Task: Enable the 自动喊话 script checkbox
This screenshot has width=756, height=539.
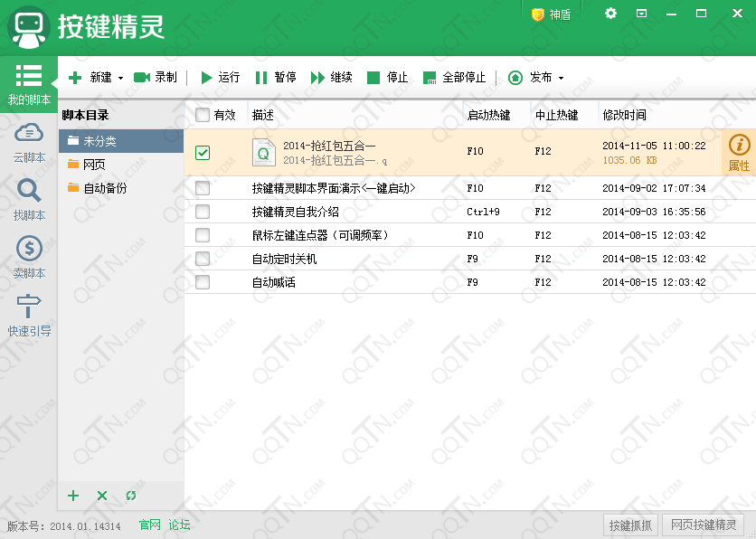Action: click(x=203, y=282)
